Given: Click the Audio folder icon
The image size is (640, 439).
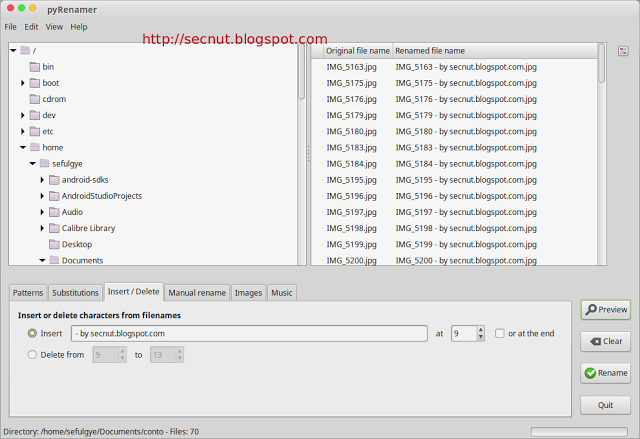Looking at the screenshot, I should click(x=54, y=212).
